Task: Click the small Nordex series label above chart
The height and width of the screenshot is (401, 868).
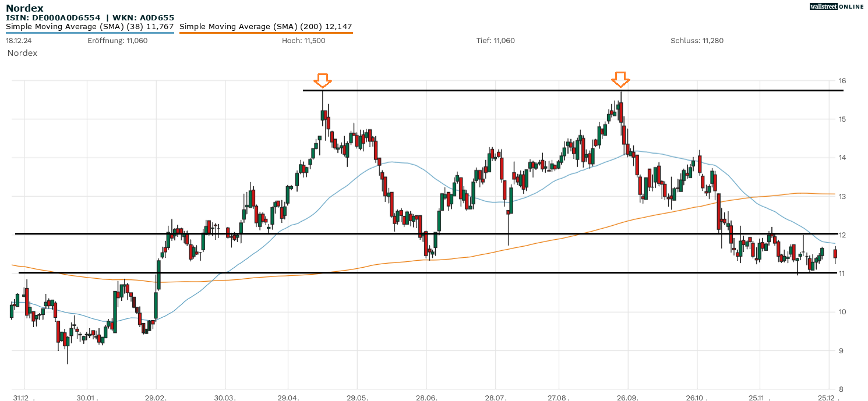Action: coord(22,53)
